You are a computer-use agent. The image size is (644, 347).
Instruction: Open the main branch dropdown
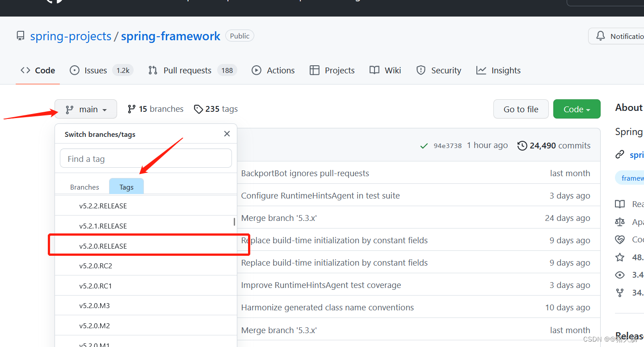86,109
